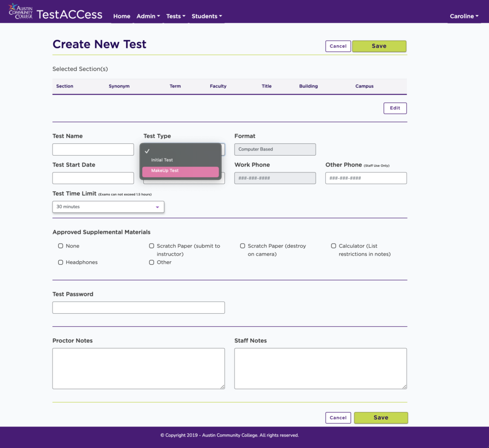Click inside the Proctor Notes text area
This screenshot has height=448, width=489.
click(138, 368)
